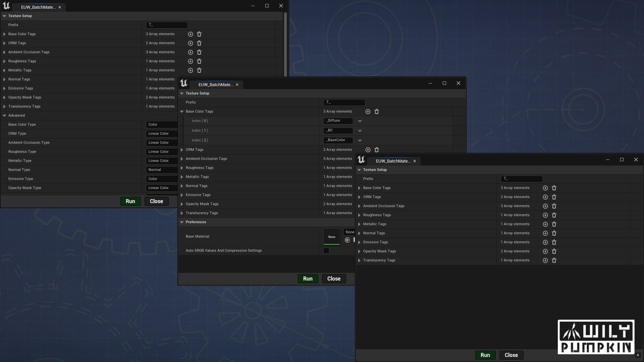644x362 pixels.
Task: Click Close button in right window
Action: 511,355
